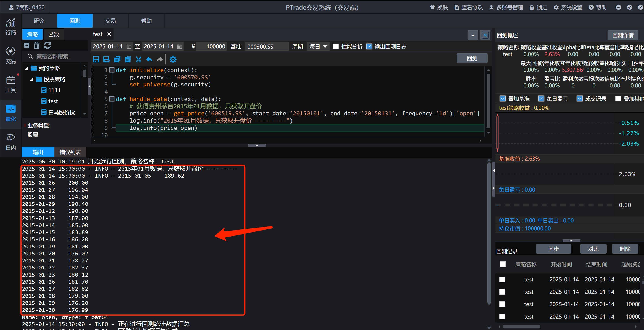Open the 周期 每日 dropdown
Screen dimensions: 644x330
(x=318, y=46)
